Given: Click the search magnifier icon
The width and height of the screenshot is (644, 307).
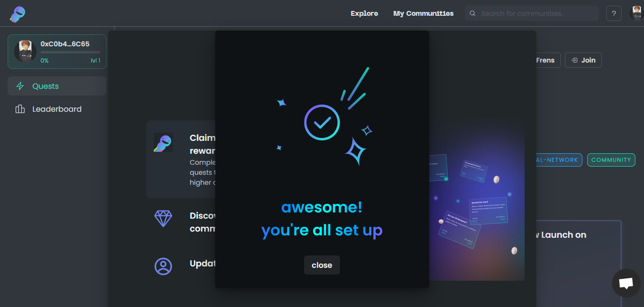Looking at the screenshot, I should click(473, 13).
